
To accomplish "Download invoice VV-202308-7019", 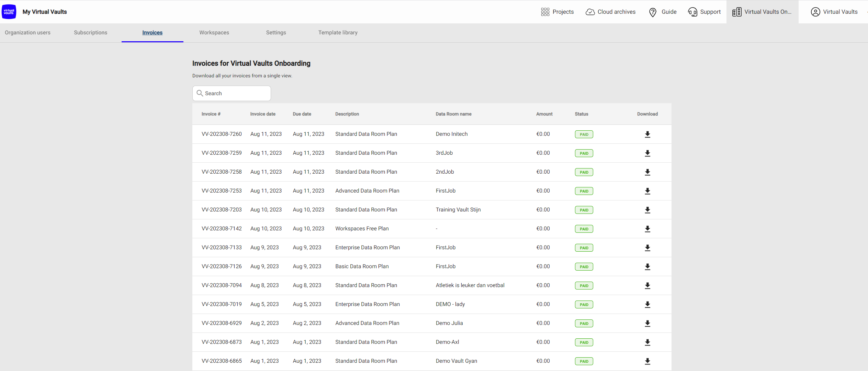I will coord(647,305).
